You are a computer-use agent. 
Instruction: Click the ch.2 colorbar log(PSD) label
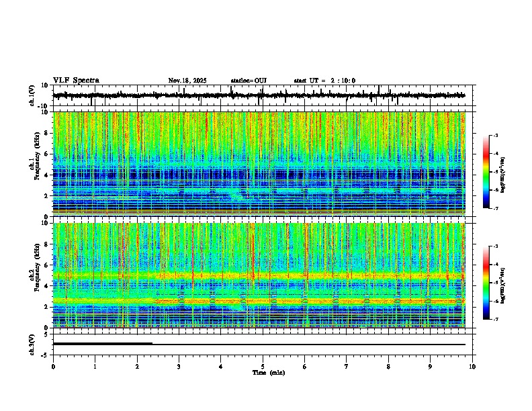pyautogui.click(x=503, y=285)
